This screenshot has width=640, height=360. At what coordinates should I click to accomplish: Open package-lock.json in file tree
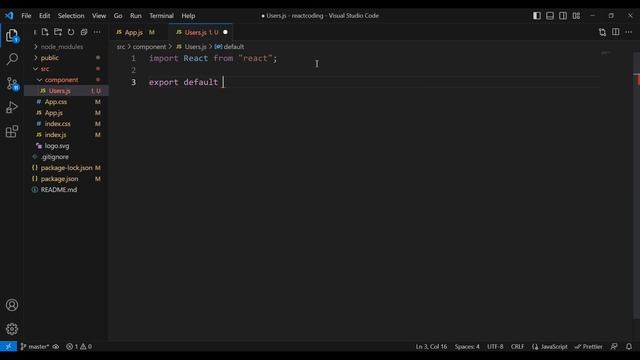[x=66, y=168]
